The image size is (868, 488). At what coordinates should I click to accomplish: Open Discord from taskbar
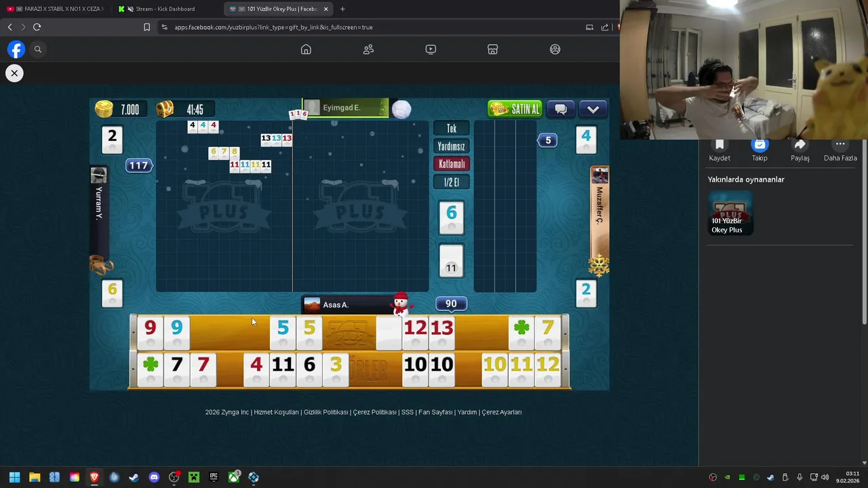coord(154,477)
